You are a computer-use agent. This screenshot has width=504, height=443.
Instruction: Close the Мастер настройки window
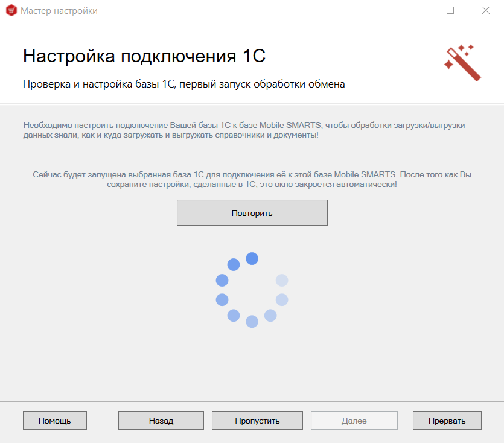click(x=486, y=10)
